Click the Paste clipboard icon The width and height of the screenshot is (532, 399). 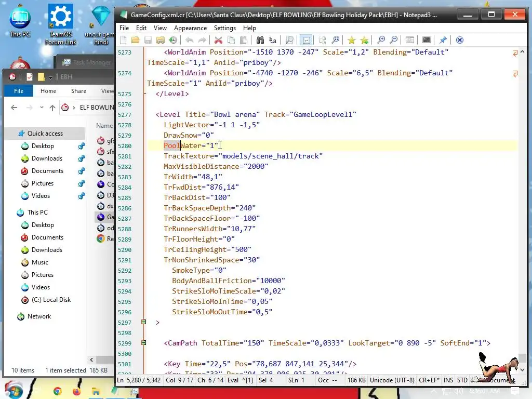coord(244,40)
